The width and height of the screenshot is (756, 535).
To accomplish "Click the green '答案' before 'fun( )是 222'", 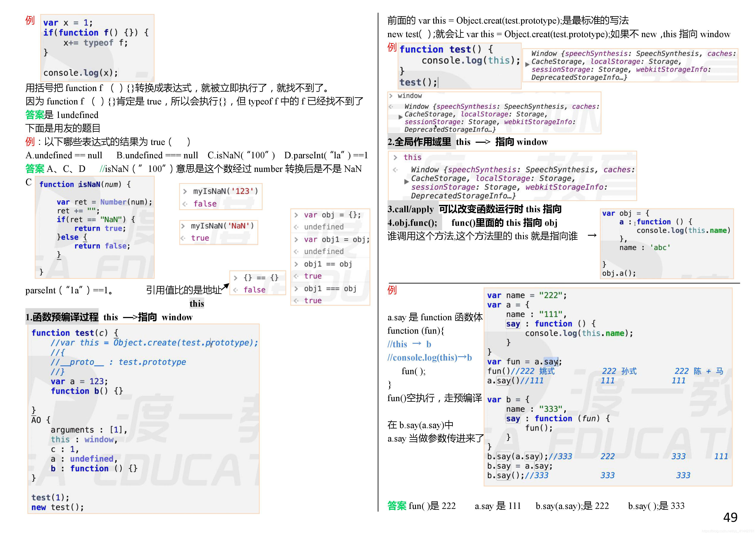I will [x=397, y=506].
